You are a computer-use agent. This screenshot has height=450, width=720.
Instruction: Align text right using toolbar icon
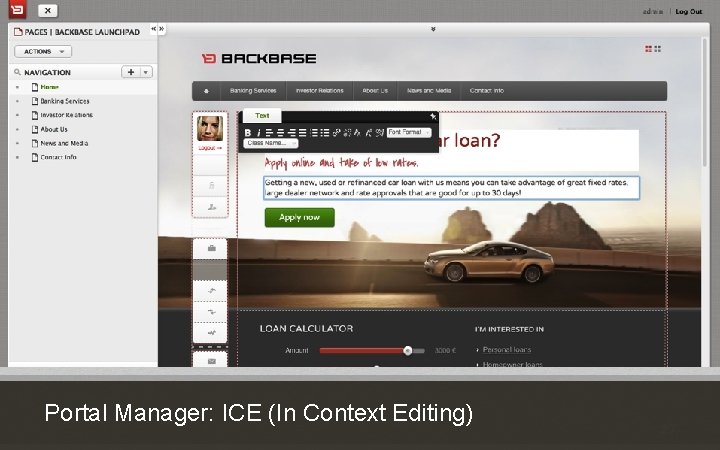292,133
